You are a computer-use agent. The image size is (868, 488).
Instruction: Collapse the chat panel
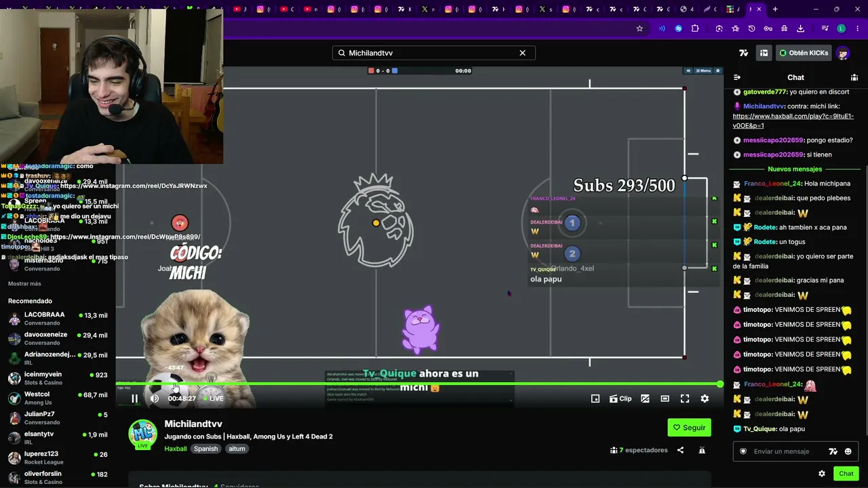pos(737,77)
